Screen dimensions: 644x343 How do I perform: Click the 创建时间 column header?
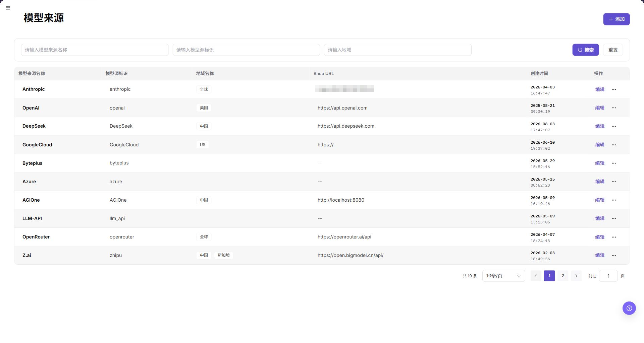539,73
